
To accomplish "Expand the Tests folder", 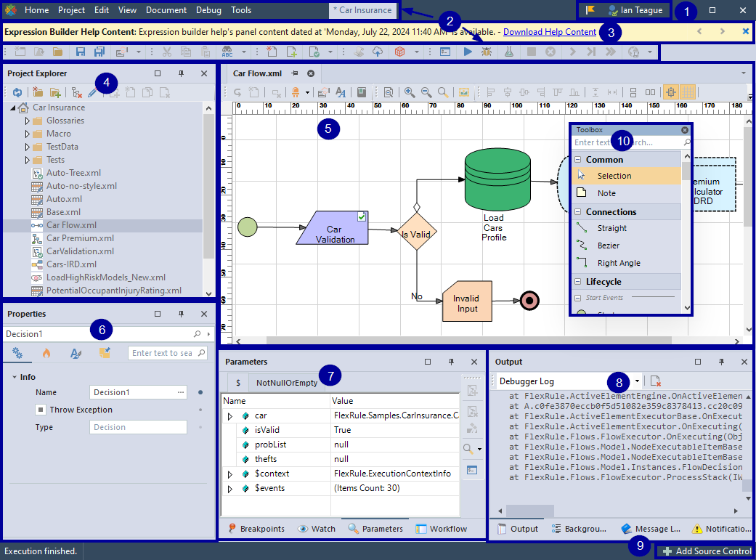I will (x=28, y=160).
